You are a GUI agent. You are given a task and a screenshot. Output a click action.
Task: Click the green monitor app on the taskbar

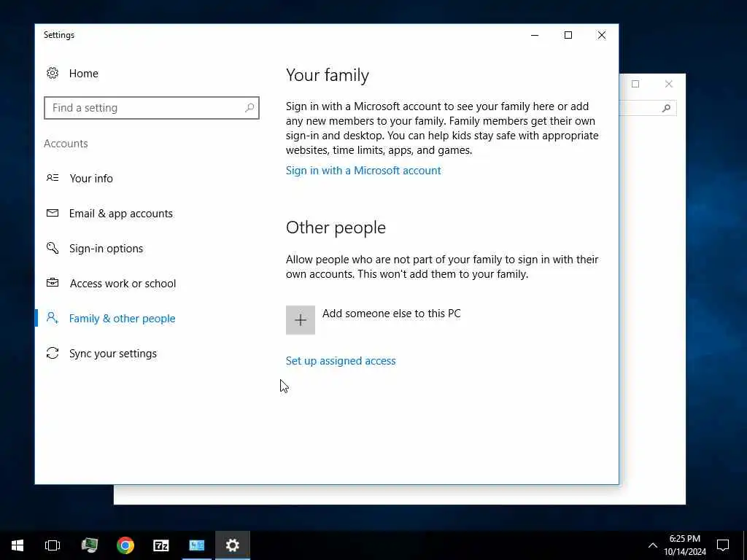pyautogui.click(x=90, y=545)
